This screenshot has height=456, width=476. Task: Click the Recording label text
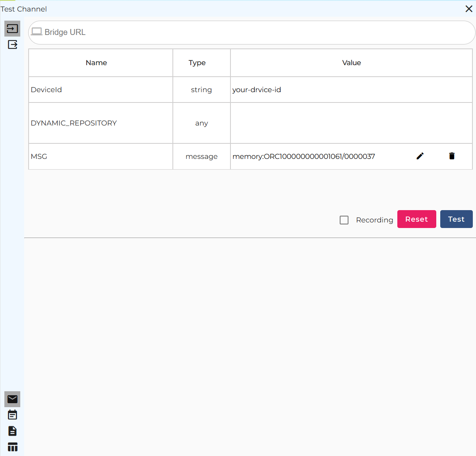pos(374,220)
